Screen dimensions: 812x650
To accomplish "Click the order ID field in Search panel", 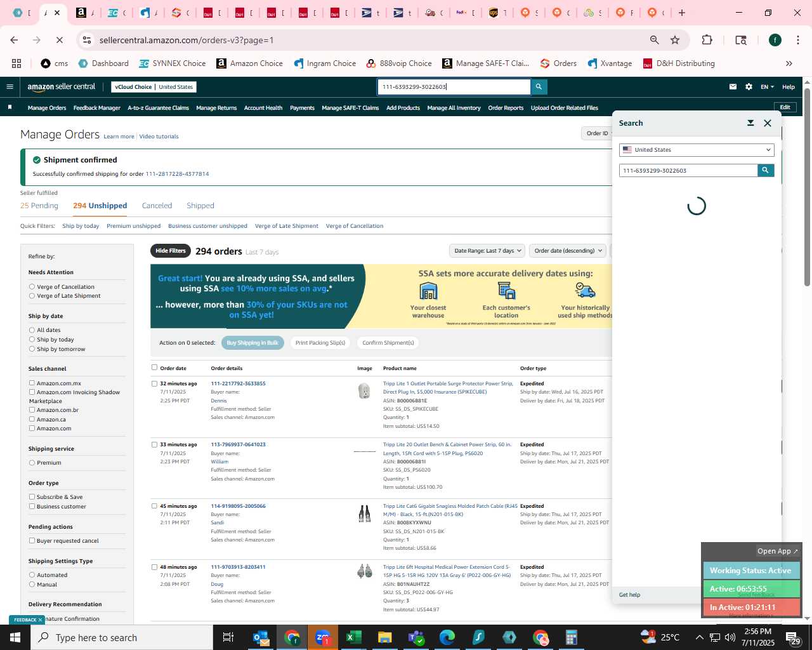I will coord(688,170).
